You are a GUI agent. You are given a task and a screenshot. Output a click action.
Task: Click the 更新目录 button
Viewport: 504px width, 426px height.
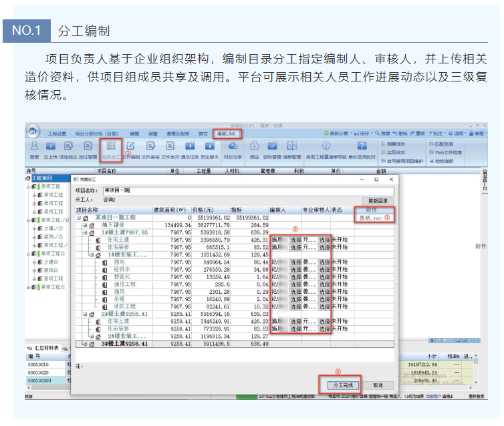pos(378,201)
